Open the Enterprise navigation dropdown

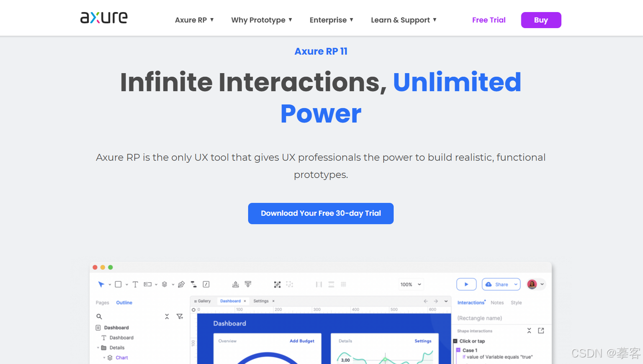pos(332,20)
